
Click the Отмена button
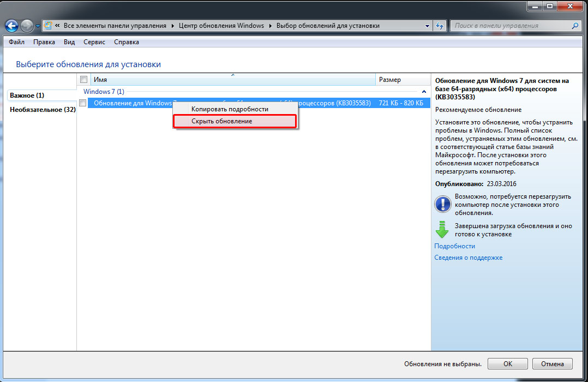point(553,363)
